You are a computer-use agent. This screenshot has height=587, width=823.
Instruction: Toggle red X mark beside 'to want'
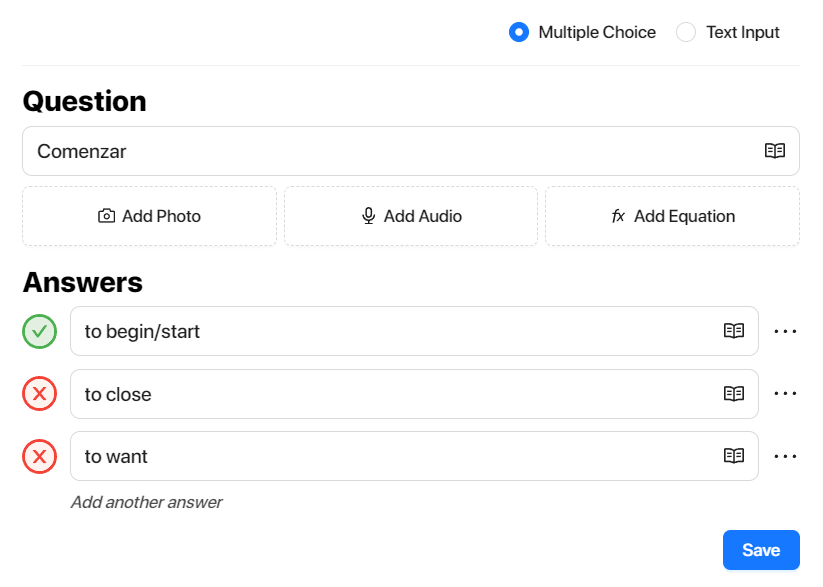[39, 456]
